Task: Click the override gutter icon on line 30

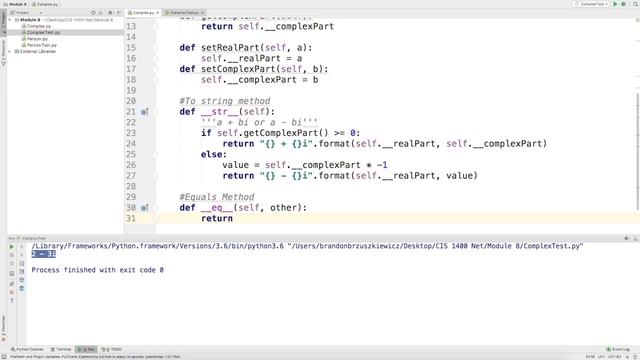Action: (x=144, y=208)
